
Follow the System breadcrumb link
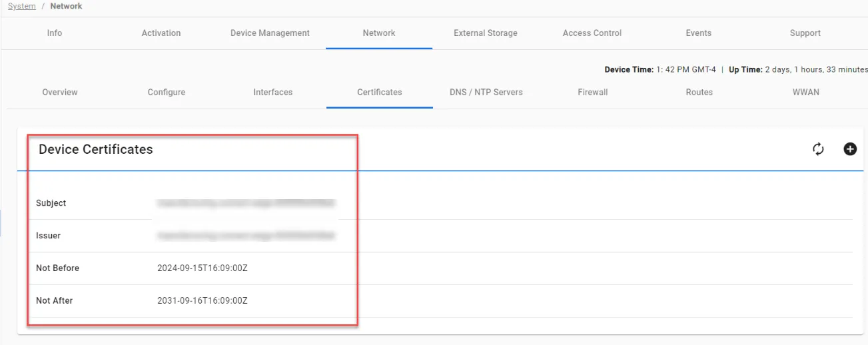(22, 6)
